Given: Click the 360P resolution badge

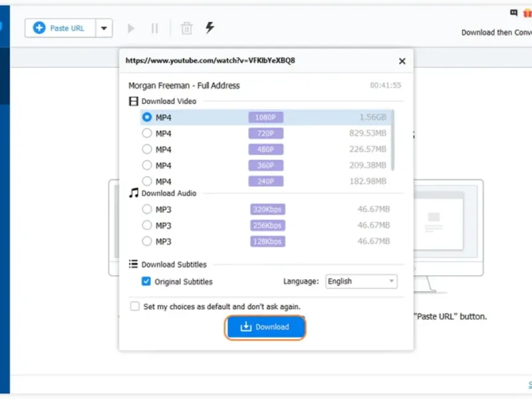Looking at the screenshot, I should [x=265, y=165].
